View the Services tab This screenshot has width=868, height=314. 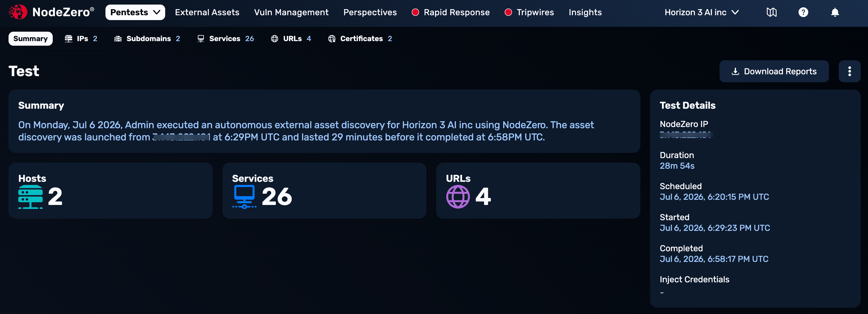coord(226,38)
